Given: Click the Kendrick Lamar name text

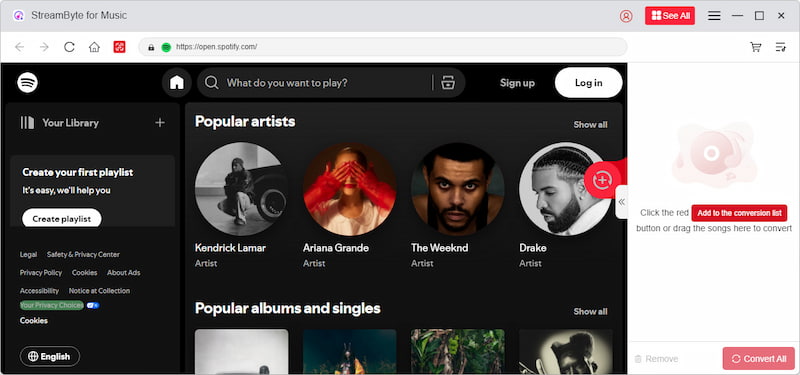Looking at the screenshot, I should (230, 247).
